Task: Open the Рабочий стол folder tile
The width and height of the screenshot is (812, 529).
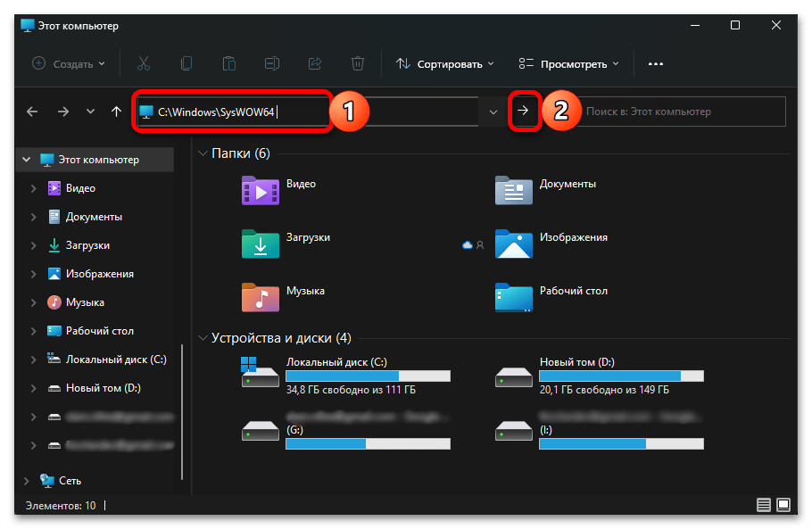Action: (x=551, y=297)
